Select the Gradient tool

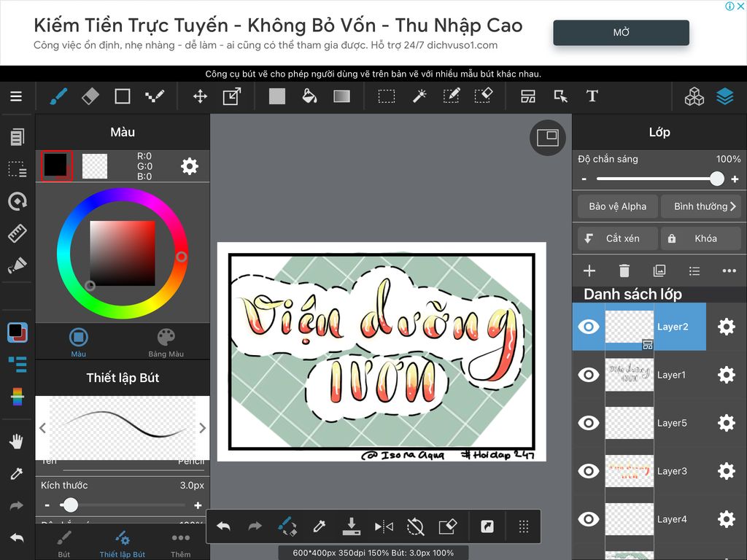341,97
